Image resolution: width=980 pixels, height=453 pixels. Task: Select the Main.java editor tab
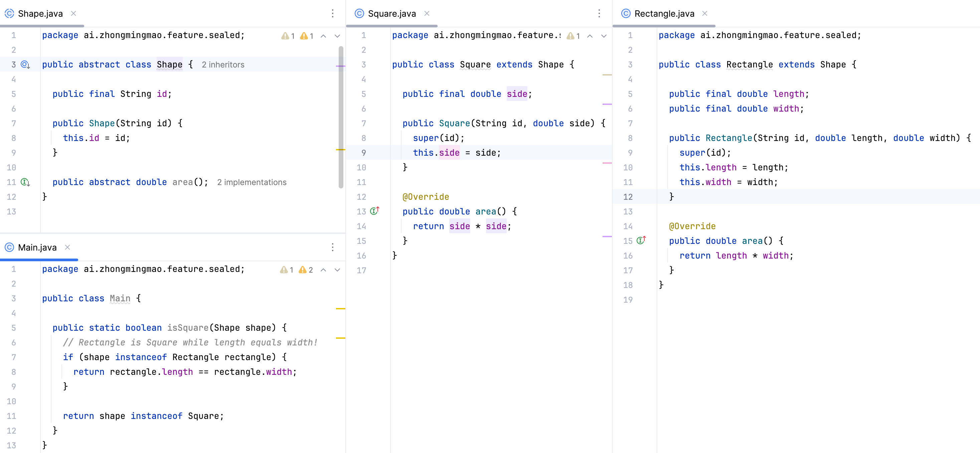[x=37, y=248]
